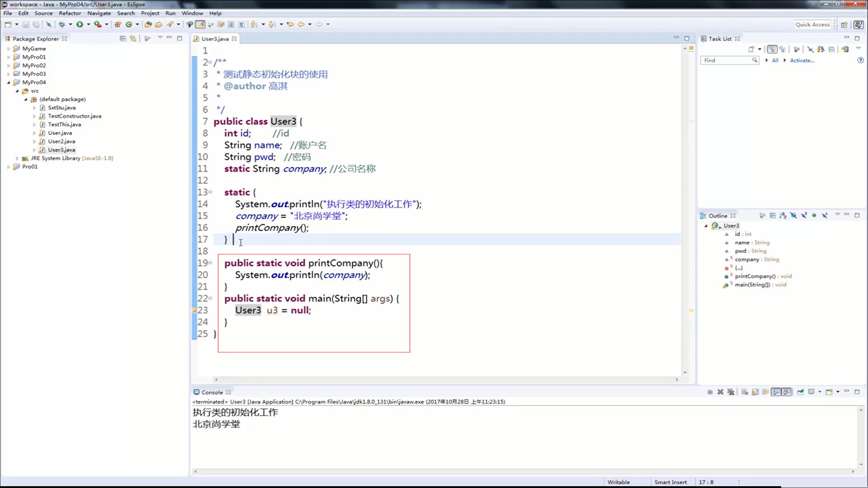
Task: Toggle Scheduled view in Task List
Action: click(x=783, y=49)
